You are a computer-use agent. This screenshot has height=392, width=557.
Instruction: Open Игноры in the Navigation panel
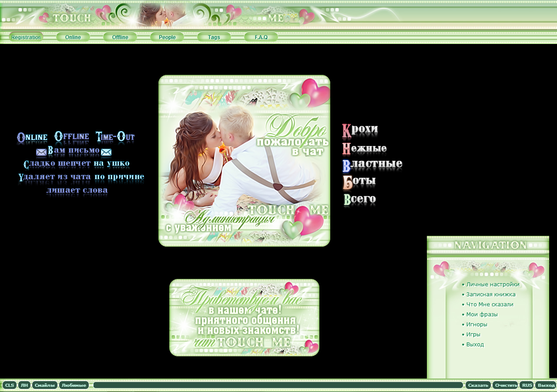pyautogui.click(x=476, y=325)
